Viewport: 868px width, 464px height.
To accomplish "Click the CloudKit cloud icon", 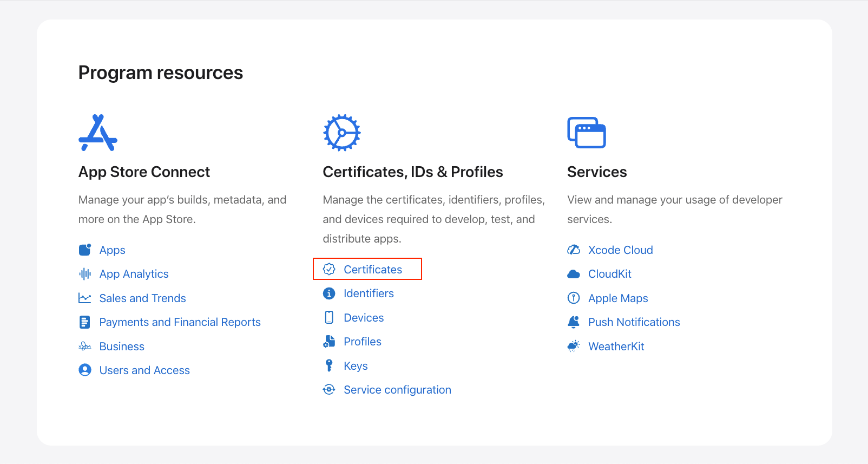I will [574, 274].
